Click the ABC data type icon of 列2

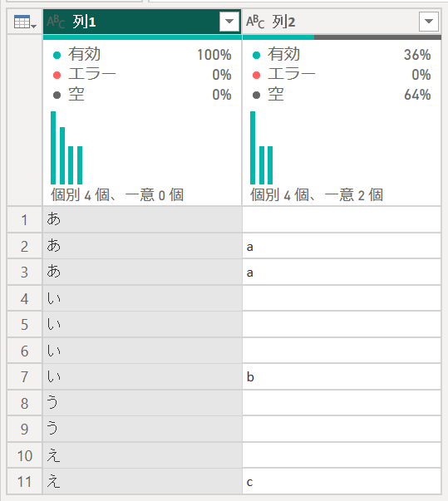[x=255, y=22]
